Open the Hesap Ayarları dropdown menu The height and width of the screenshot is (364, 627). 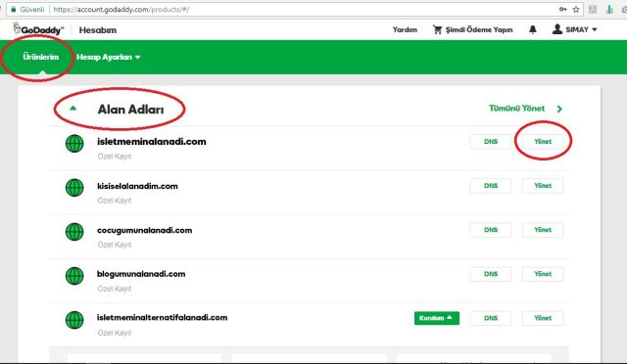tap(109, 57)
